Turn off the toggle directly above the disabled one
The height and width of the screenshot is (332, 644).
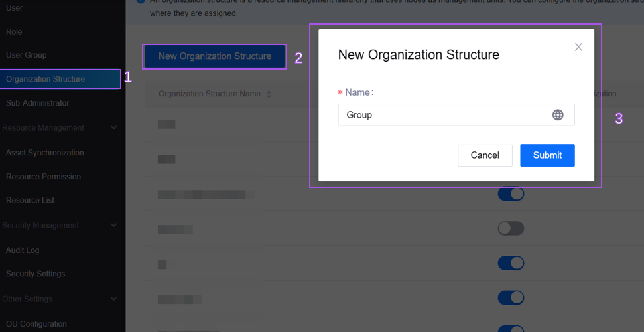pyautogui.click(x=511, y=194)
